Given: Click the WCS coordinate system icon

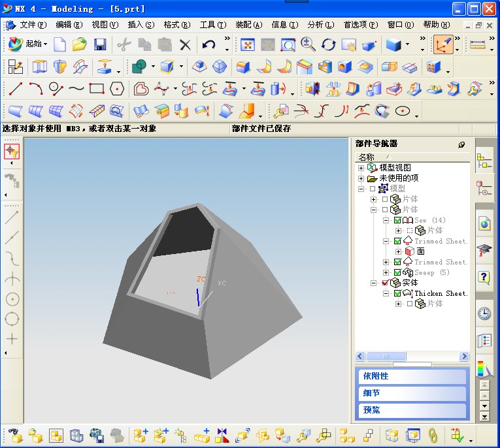Looking at the screenshot, I should (443, 44).
